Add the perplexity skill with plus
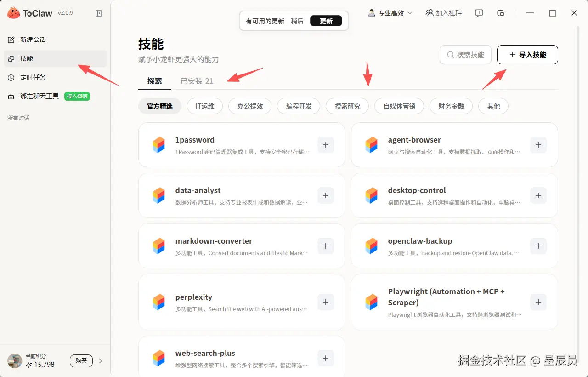588x377 pixels. 326,302
